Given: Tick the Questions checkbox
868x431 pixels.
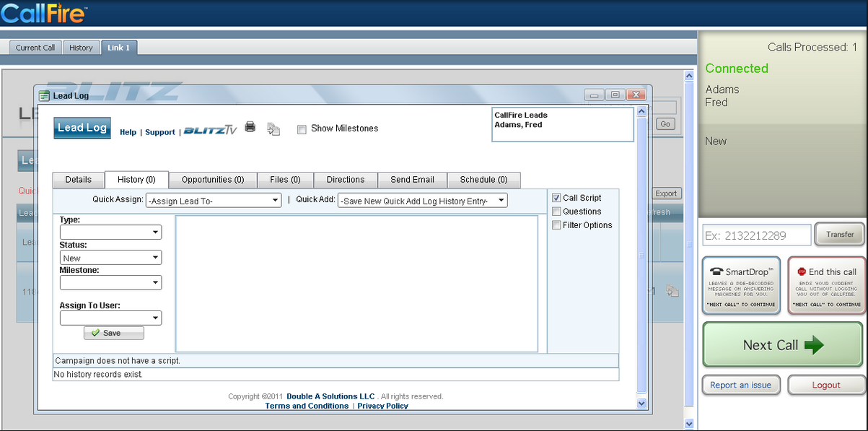Looking at the screenshot, I should [x=556, y=212].
